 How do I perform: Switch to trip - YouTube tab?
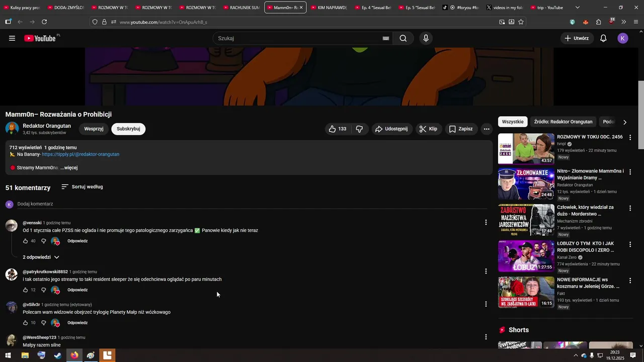click(549, 8)
